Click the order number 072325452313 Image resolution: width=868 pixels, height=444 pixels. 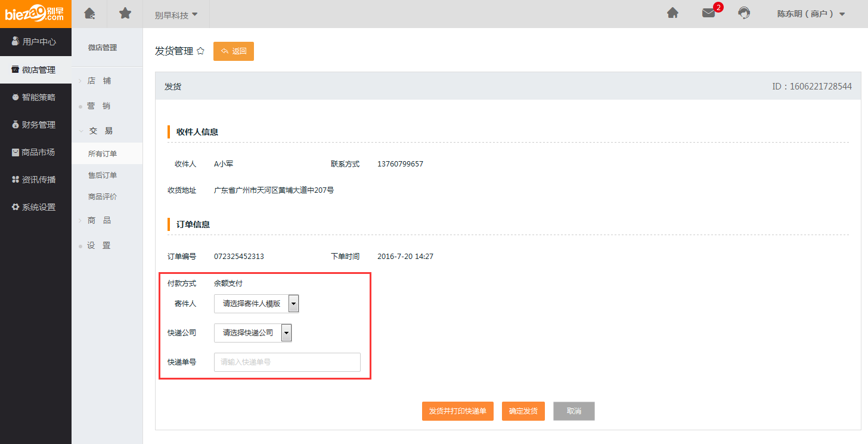239,257
